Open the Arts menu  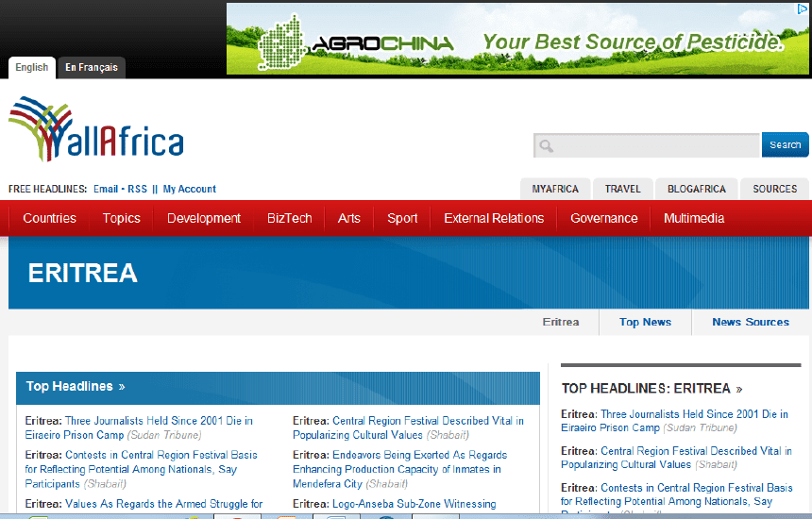tap(348, 218)
